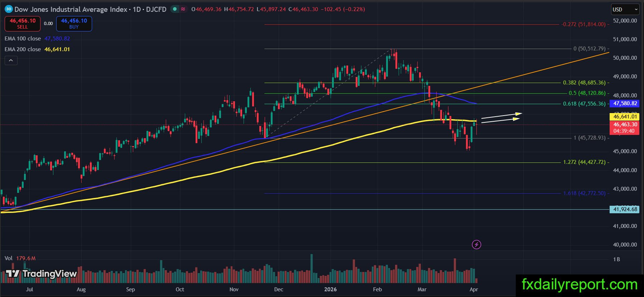Click the change value -102.45 (-0.22%)
The width and height of the screenshot is (644, 297).
click(343, 9)
